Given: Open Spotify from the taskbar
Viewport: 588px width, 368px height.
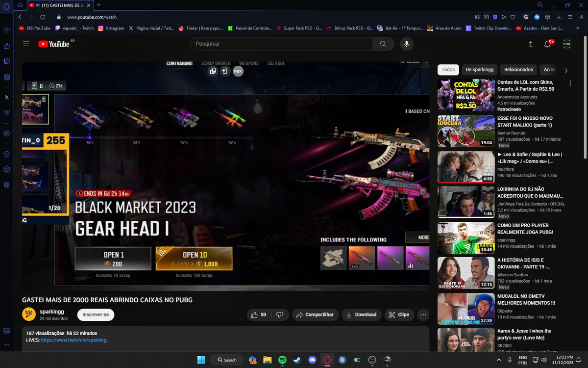Looking at the screenshot, I should 282,360.
